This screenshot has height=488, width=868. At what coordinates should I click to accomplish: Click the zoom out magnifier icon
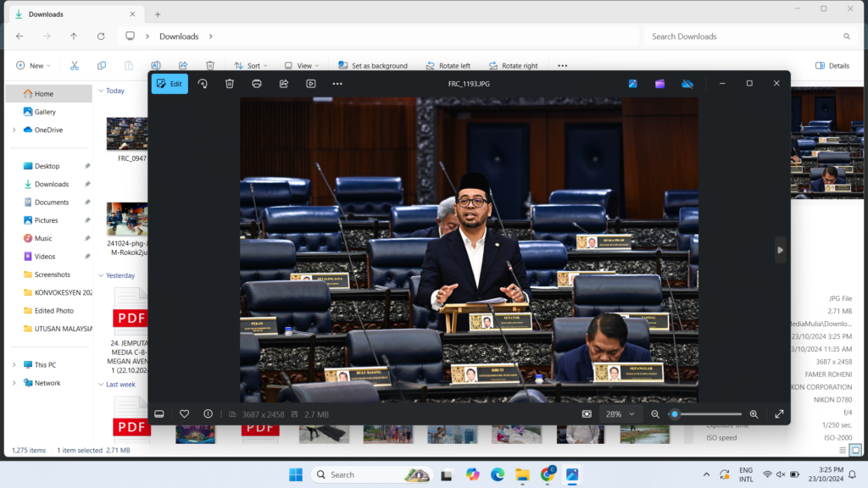pos(655,414)
